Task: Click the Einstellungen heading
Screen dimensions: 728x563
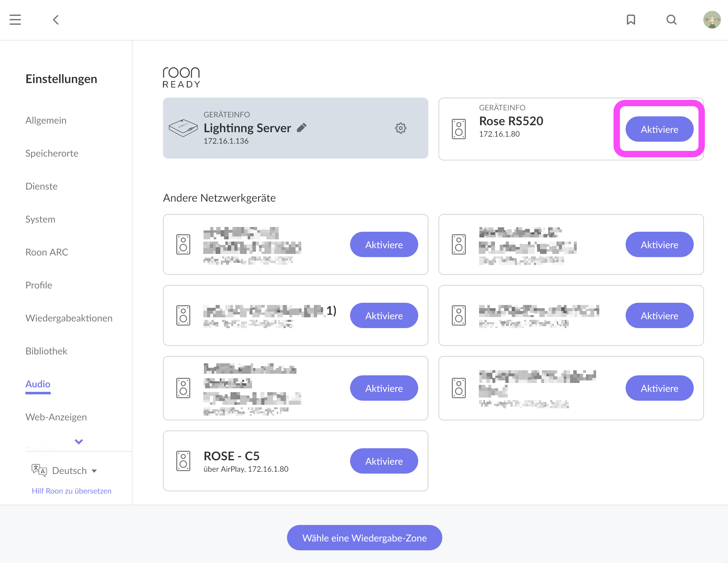Action: 61,79
